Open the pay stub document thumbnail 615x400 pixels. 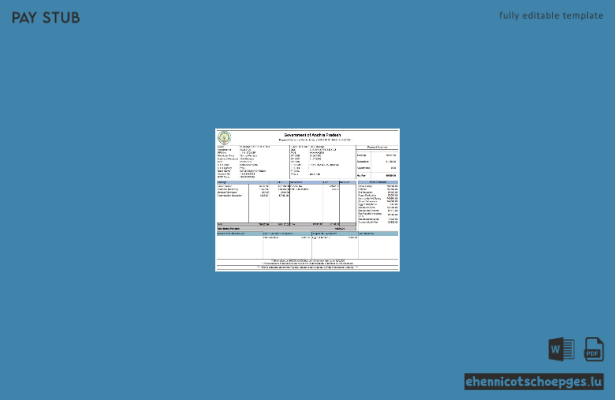(x=308, y=200)
